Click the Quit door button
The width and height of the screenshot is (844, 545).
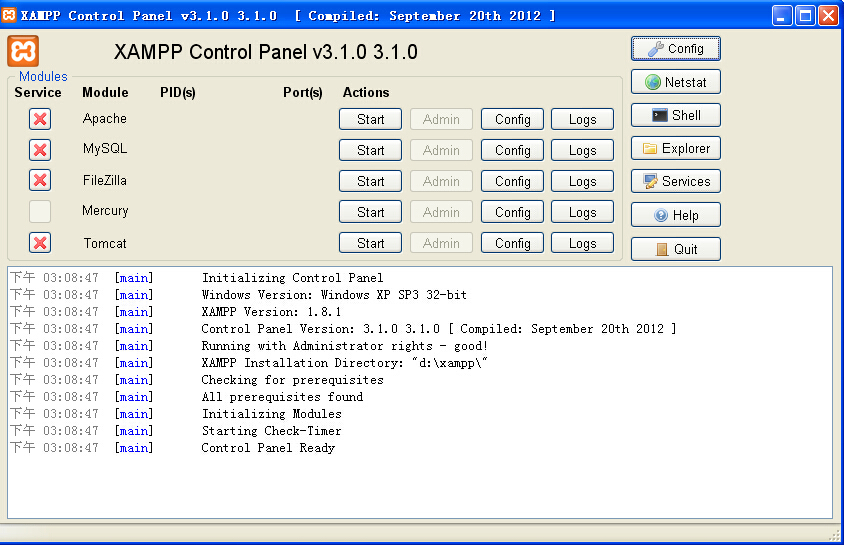pos(676,249)
